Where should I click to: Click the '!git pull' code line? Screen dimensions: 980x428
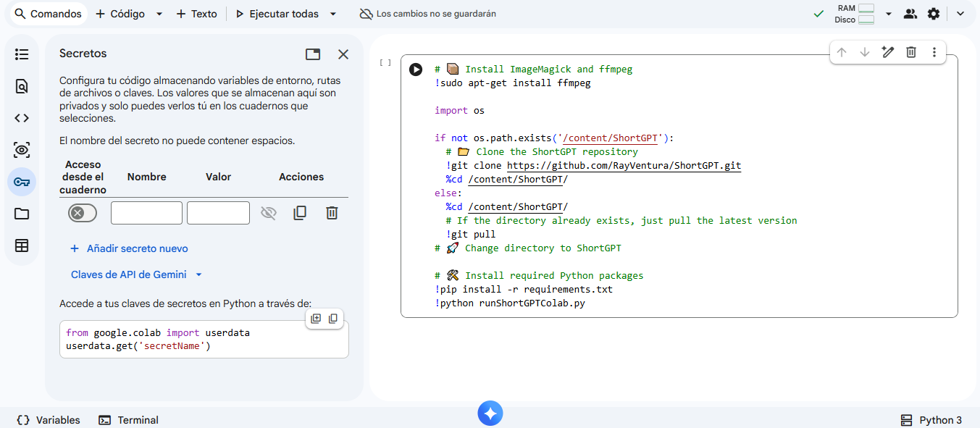click(471, 235)
